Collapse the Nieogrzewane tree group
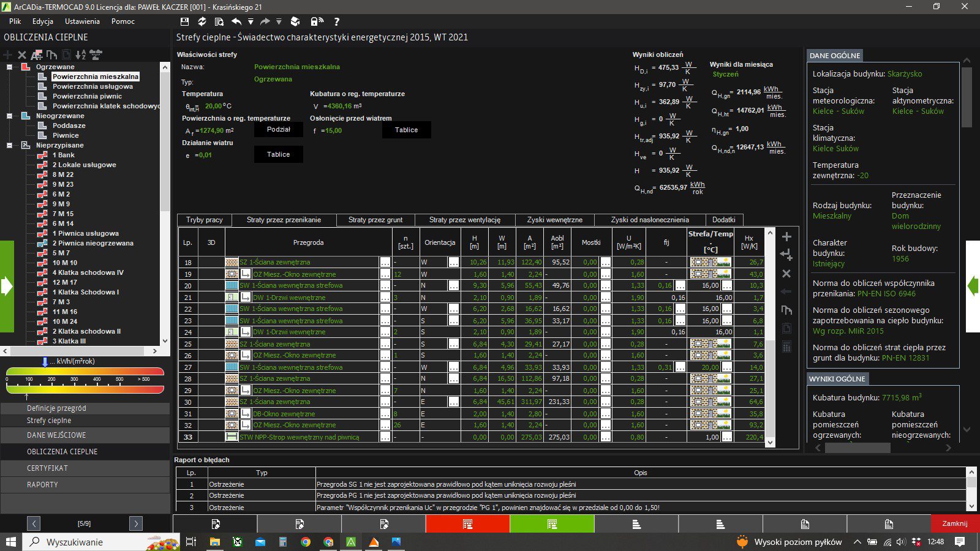The image size is (980, 551). click(x=10, y=116)
